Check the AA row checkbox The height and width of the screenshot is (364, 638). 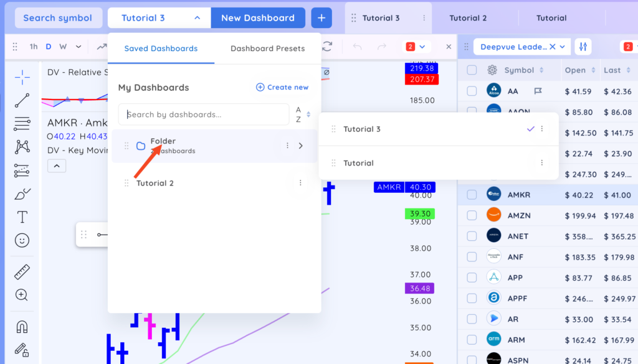472,91
